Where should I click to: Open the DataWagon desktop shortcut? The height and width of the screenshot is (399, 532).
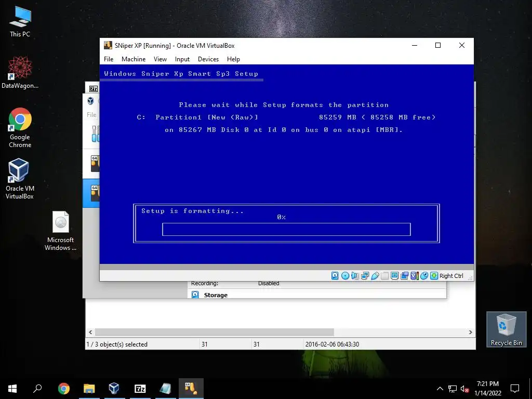point(20,73)
